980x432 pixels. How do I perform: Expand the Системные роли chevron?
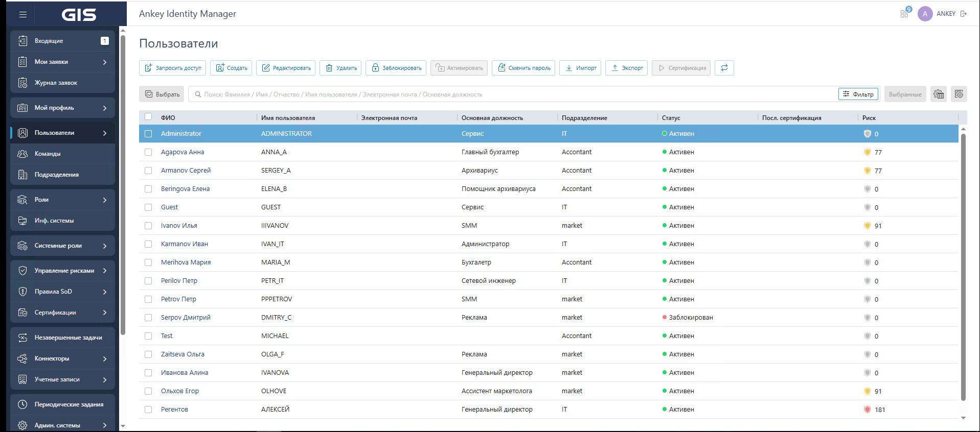coord(105,246)
